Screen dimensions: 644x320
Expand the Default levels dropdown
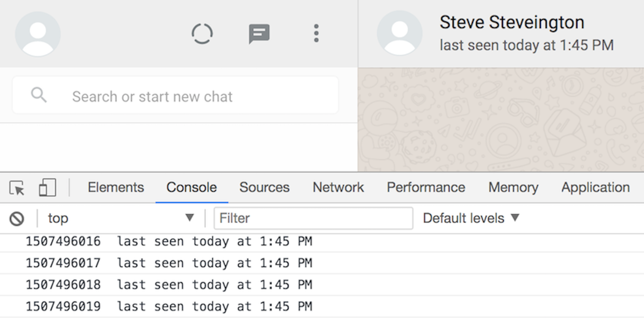(x=471, y=218)
